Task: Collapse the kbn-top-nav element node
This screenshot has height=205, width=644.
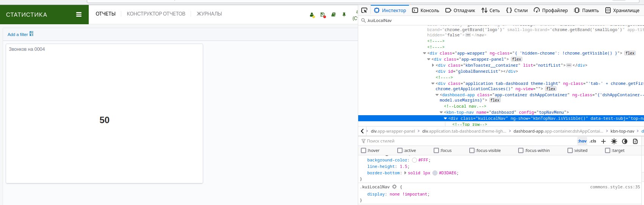Action: (x=441, y=112)
